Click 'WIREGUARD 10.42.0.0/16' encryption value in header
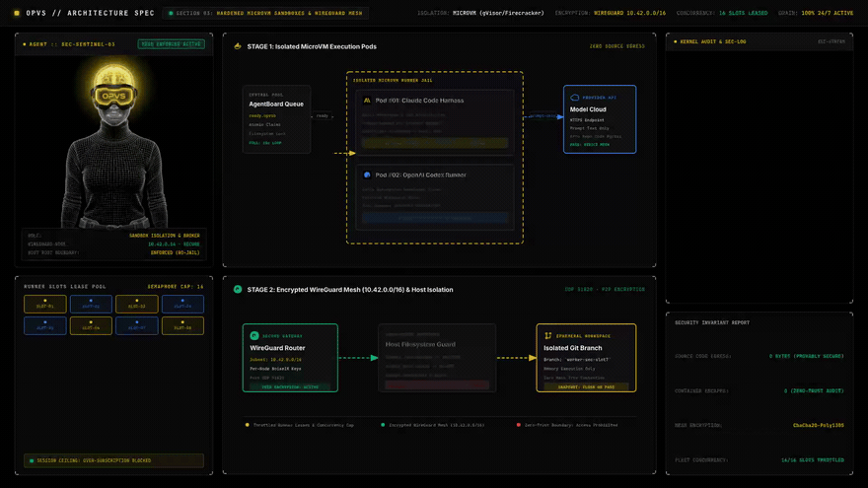The height and width of the screenshot is (488, 868). coord(630,13)
